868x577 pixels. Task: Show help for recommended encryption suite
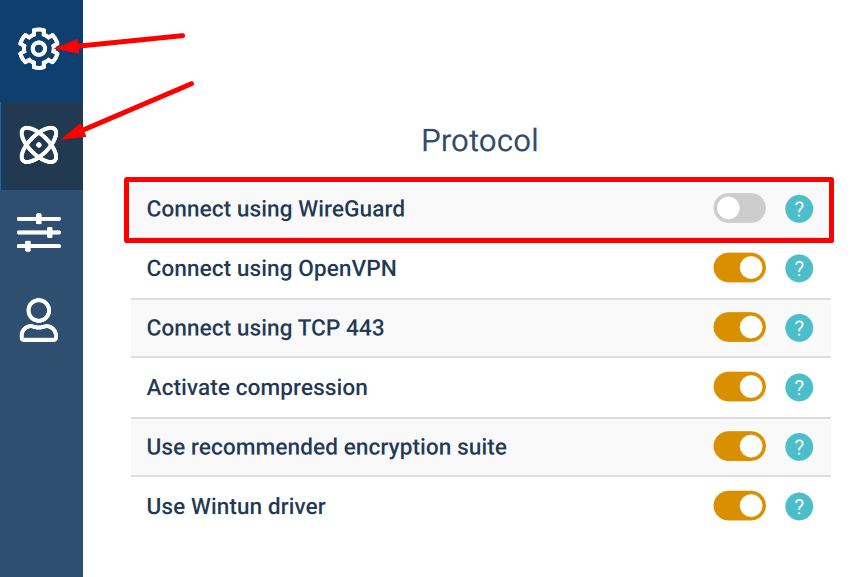click(799, 447)
